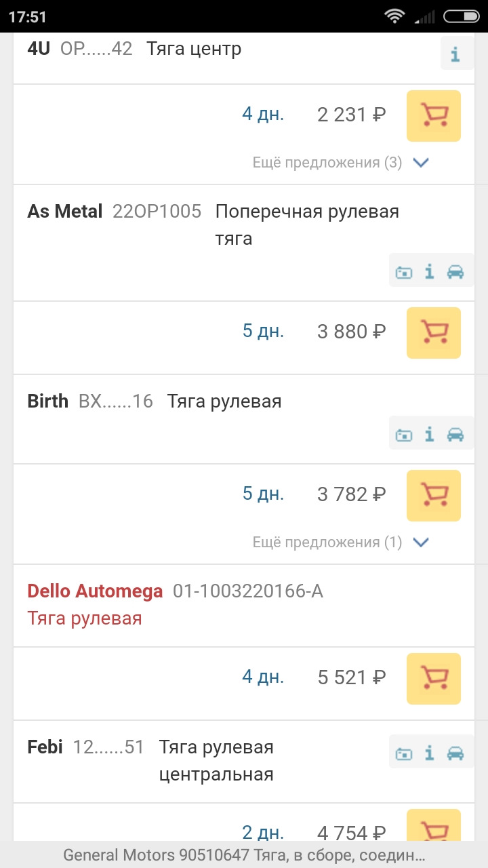Viewport: 488px width, 868px height.
Task: Tap General Motors 90510647 bottom bar
Action: point(244,855)
